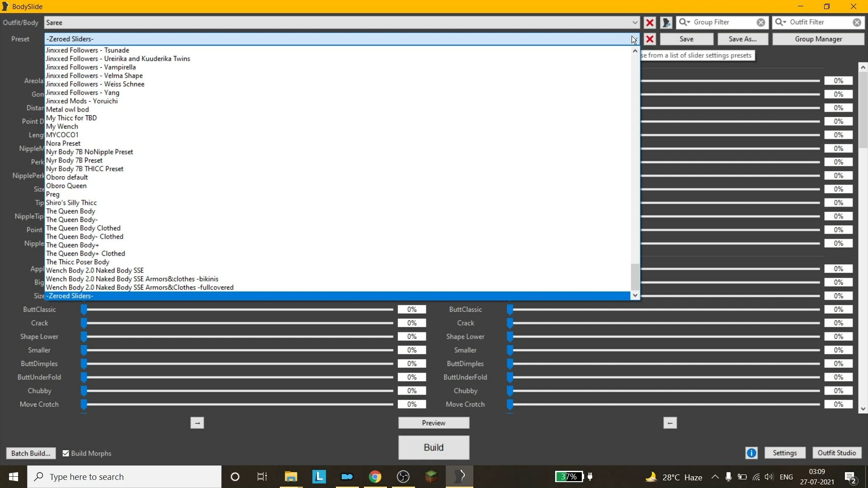Open OBS Studio from the taskbar
The image size is (868, 488).
(x=403, y=477)
